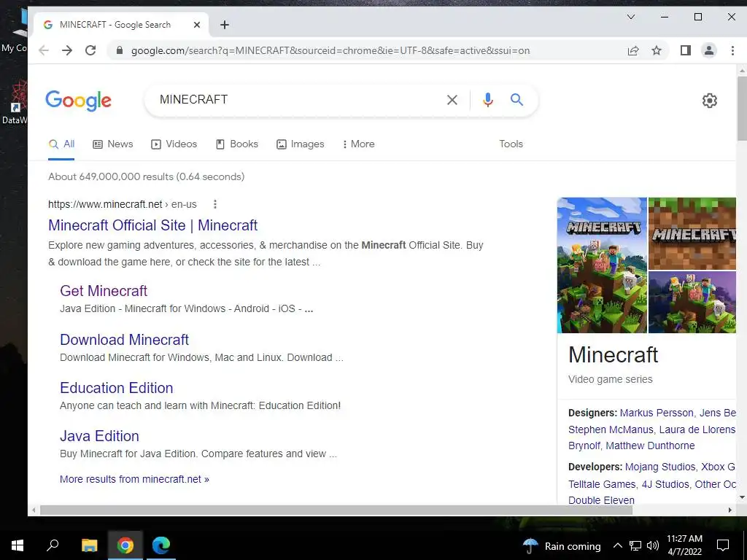Viewport: 747px width, 560px height.
Task: Open the taskbar clock and date
Action: click(x=684, y=545)
